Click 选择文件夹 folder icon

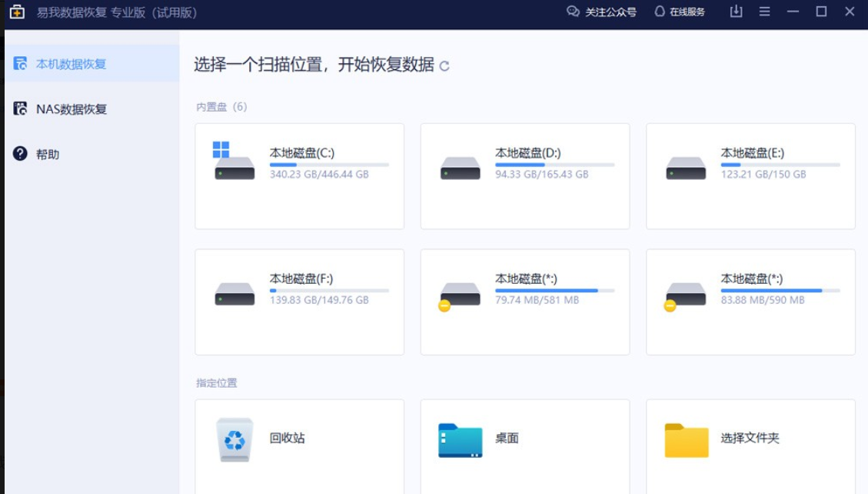tap(686, 440)
